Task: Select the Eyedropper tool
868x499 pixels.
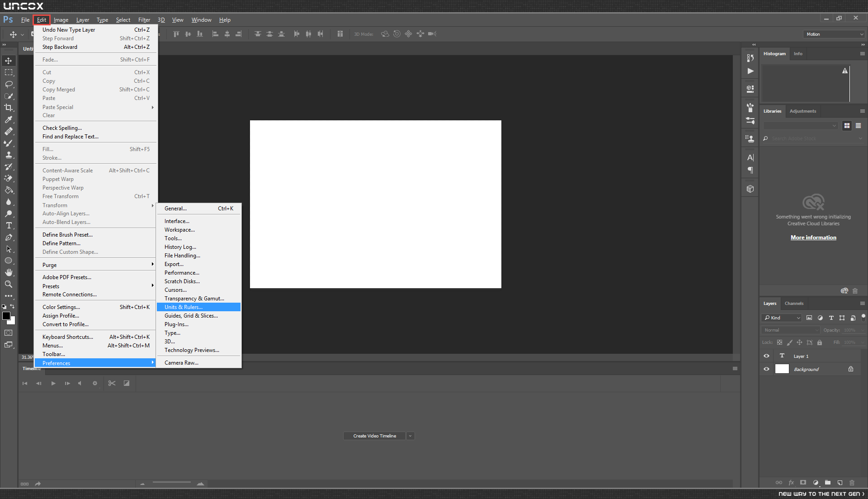Action: [9, 119]
